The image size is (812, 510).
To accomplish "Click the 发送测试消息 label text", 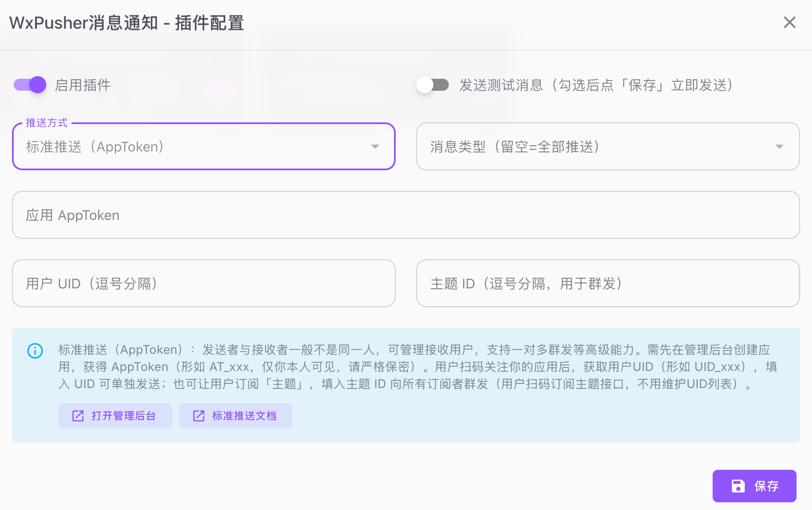I will [x=597, y=85].
